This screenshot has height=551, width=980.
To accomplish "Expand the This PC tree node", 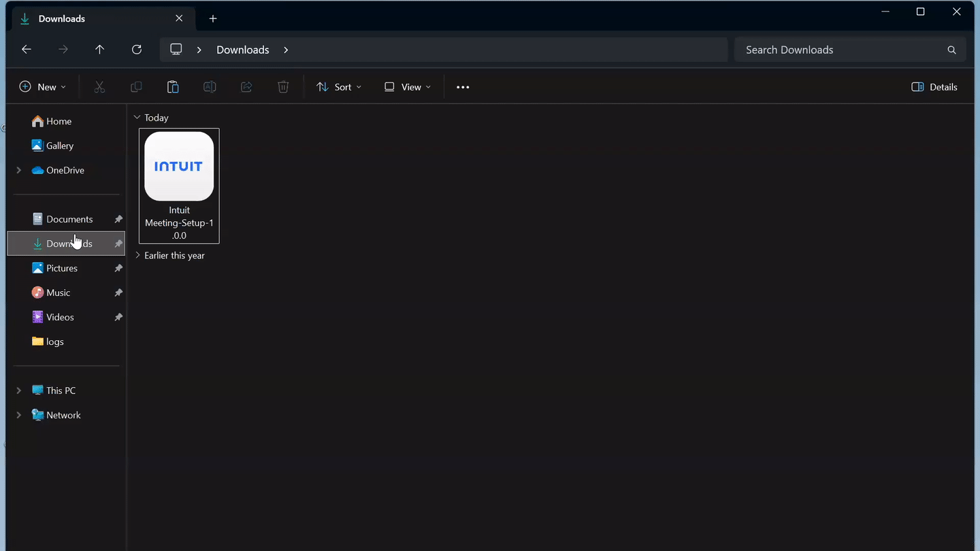I will pos(19,390).
